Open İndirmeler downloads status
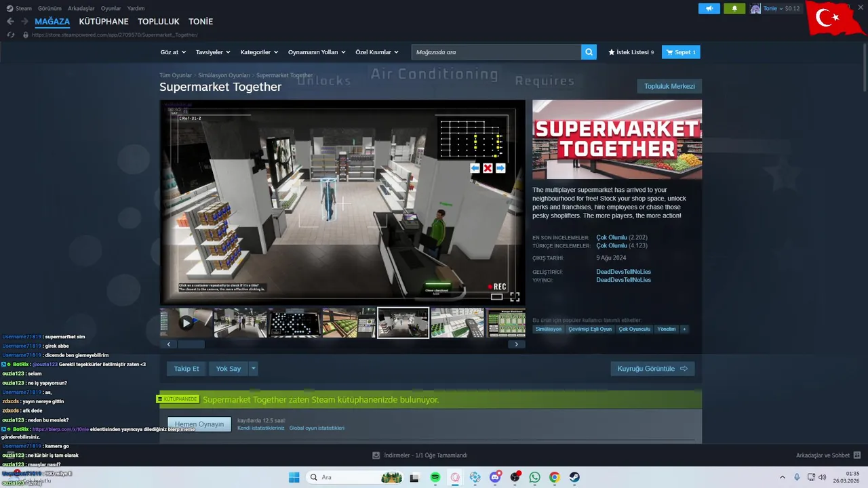868x488 pixels. tap(420, 455)
